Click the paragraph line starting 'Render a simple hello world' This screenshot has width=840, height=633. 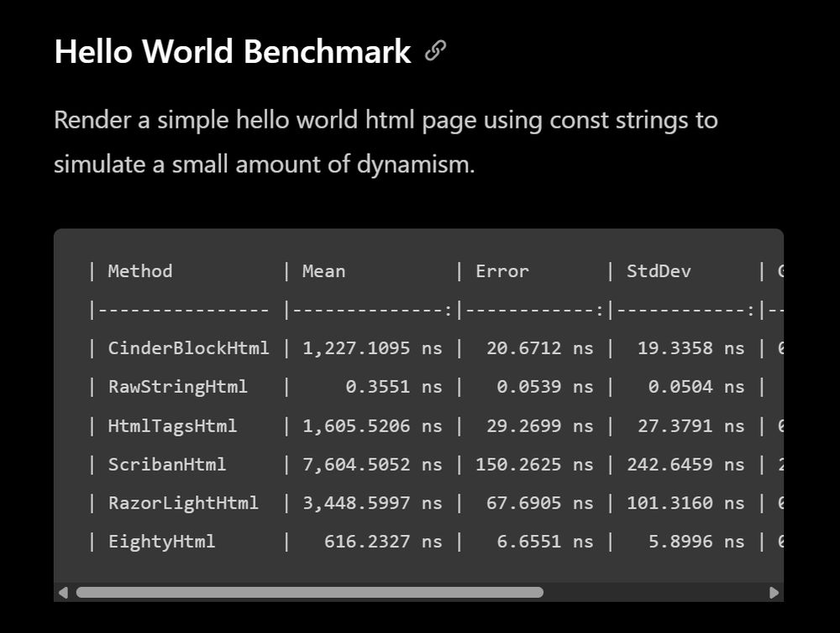[x=386, y=120]
